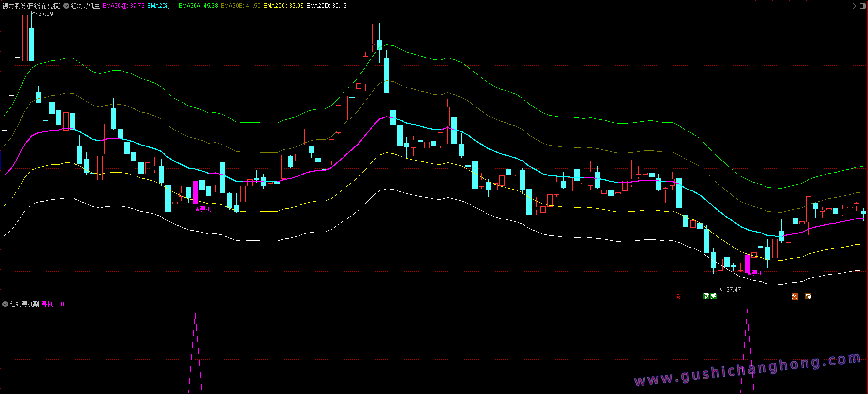Click the stock title 德才股份(日线,前复权)

click(32, 6)
